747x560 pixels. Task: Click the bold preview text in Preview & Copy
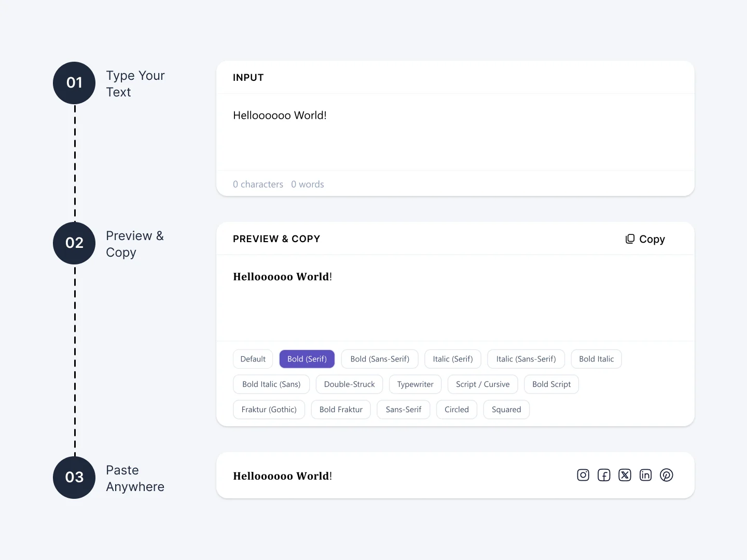(283, 276)
